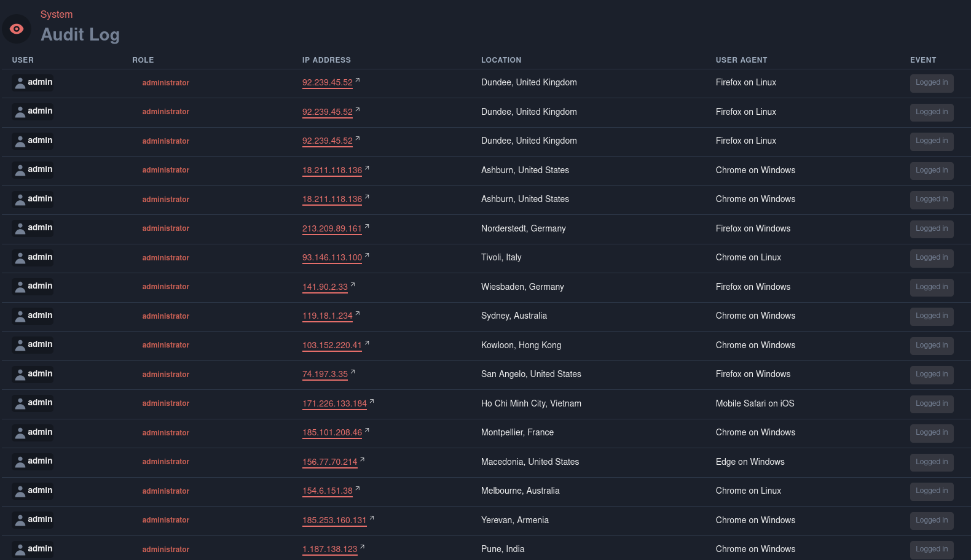Viewport: 971px width, 560px height.
Task: Click Logged in badge in Pune row
Action: (932, 550)
